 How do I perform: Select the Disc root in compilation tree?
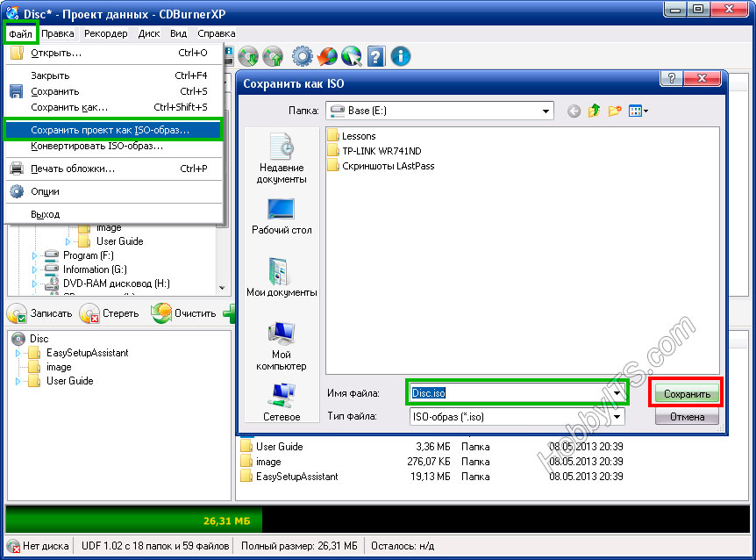(39, 339)
